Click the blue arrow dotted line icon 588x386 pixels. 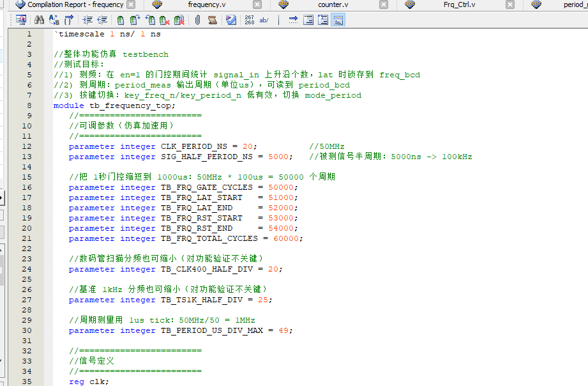click(293, 20)
